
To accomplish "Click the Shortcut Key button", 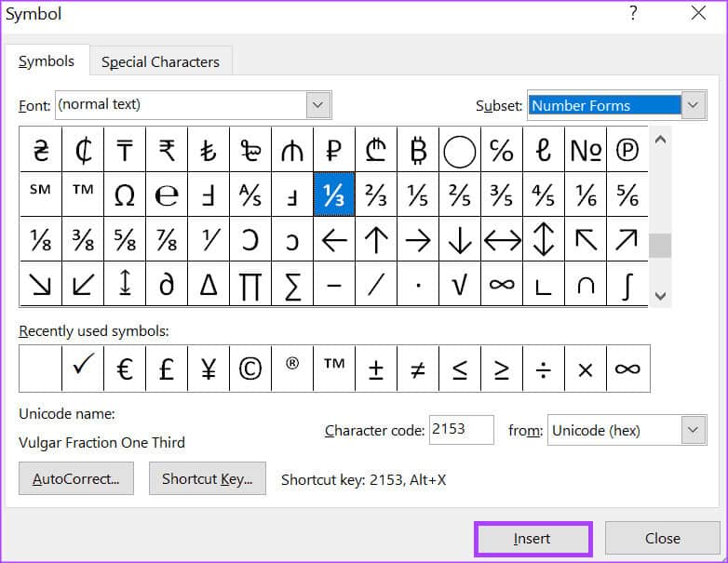I will pyautogui.click(x=207, y=479).
